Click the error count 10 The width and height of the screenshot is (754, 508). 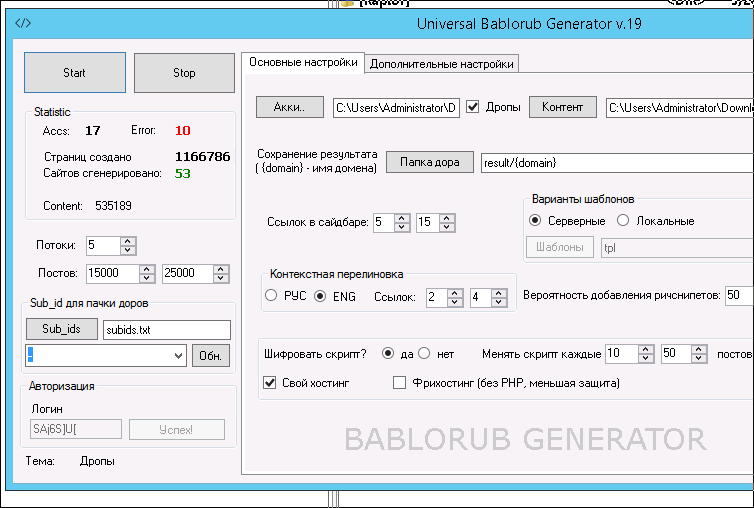click(183, 130)
